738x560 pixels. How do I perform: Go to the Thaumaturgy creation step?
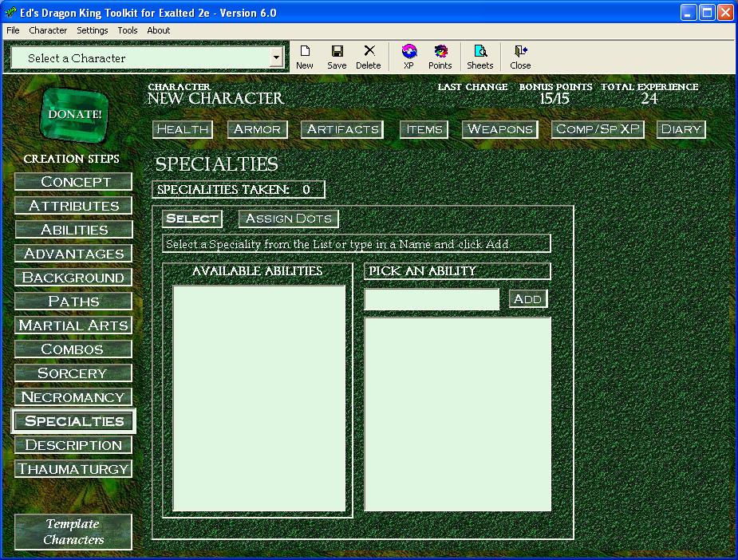click(73, 469)
